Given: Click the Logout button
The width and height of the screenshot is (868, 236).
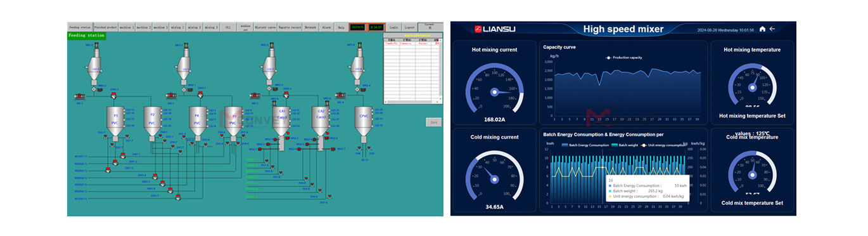Looking at the screenshot, I should click(410, 27).
